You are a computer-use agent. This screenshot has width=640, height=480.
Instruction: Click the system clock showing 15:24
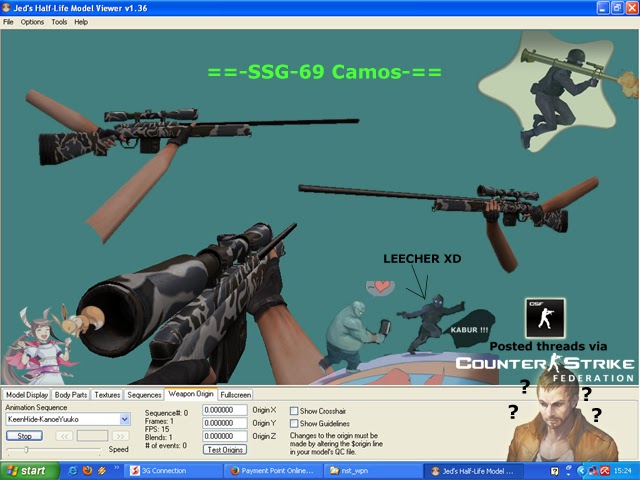tap(622, 471)
